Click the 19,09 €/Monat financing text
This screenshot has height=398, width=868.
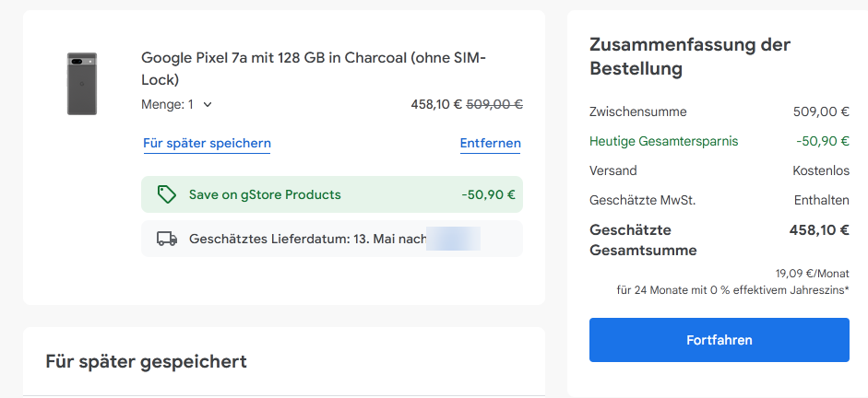pyautogui.click(x=812, y=273)
